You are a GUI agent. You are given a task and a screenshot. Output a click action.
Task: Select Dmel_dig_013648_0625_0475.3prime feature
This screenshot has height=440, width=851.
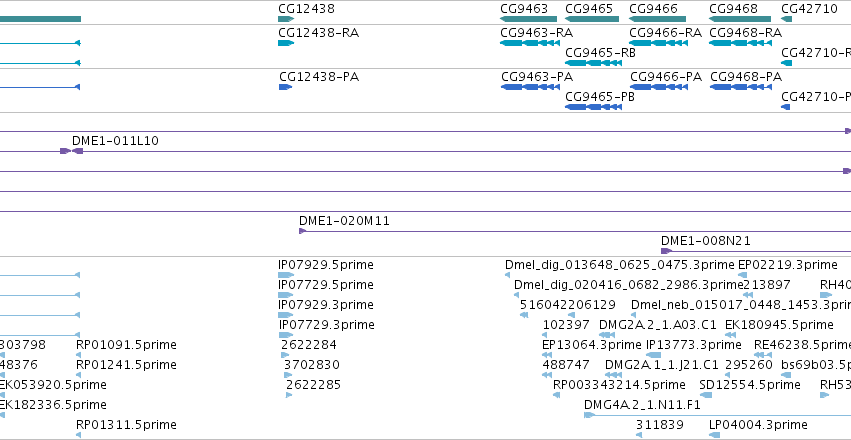[x=619, y=265]
